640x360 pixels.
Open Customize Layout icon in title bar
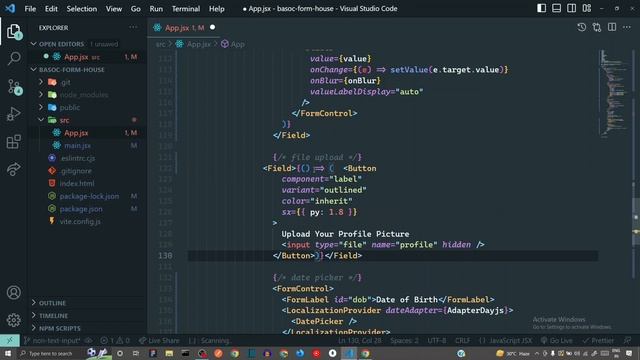pyautogui.click(x=587, y=8)
